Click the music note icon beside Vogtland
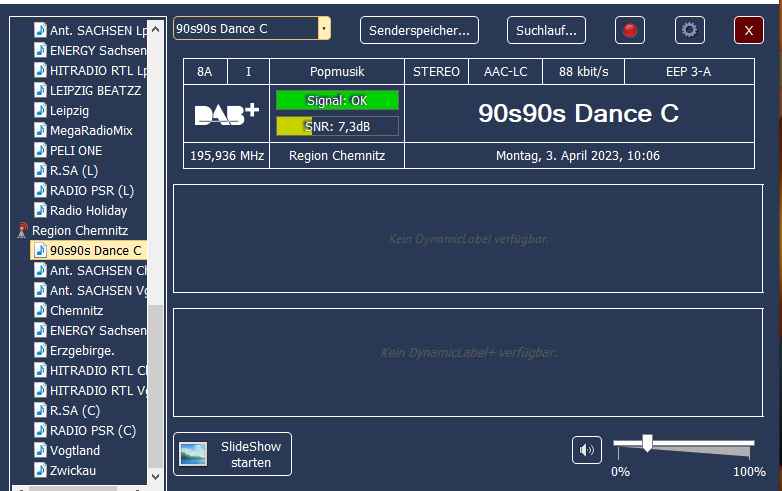Image resolution: width=782 pixels, height=491 pixels. 40,450
